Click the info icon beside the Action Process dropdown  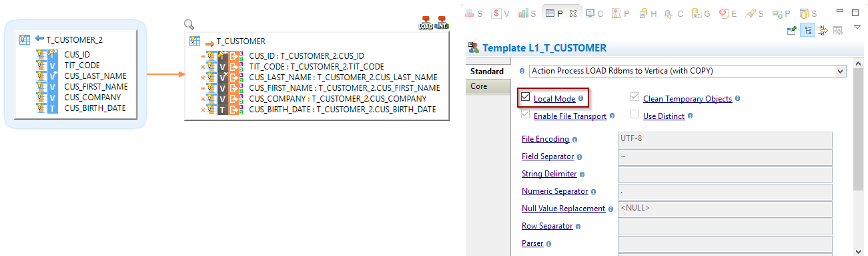(x=522, y=71)
